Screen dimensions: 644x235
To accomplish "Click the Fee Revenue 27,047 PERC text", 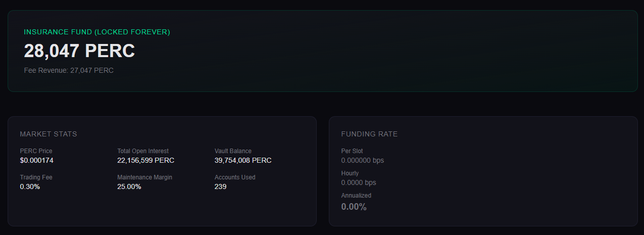I will click(x=69, y=70).
